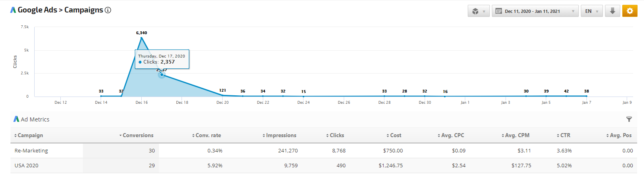This screenshot has height=183, width=644.
Task: Open the cube icon dropdown
Action: pyautogui.click(x=479, y=11)
